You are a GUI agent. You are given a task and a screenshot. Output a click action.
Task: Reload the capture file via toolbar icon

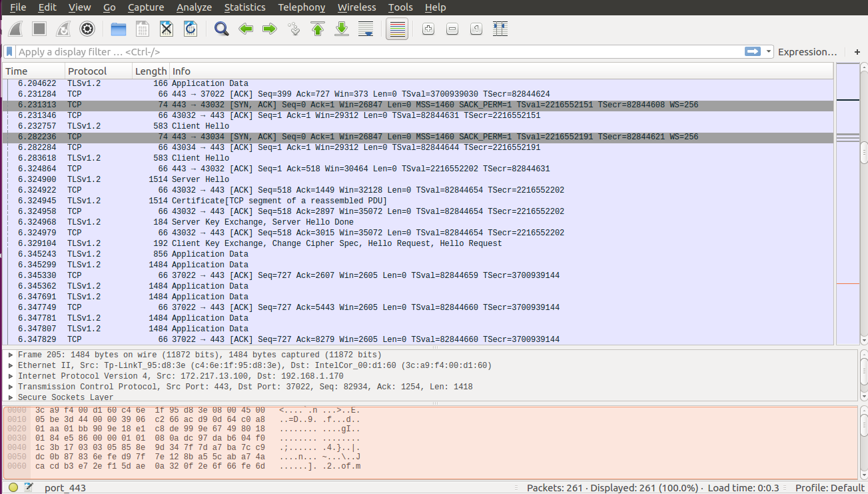[x=190, y=29]
